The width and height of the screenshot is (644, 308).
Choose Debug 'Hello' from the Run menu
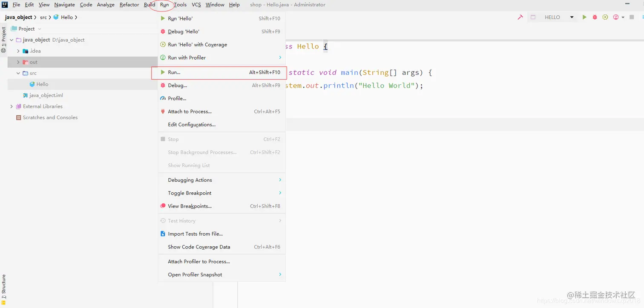pos(221,31)
